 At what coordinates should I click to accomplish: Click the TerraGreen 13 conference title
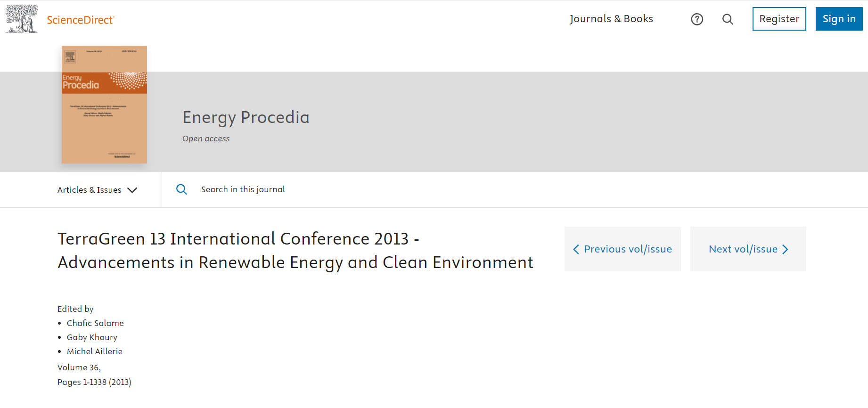pos(295,251)
